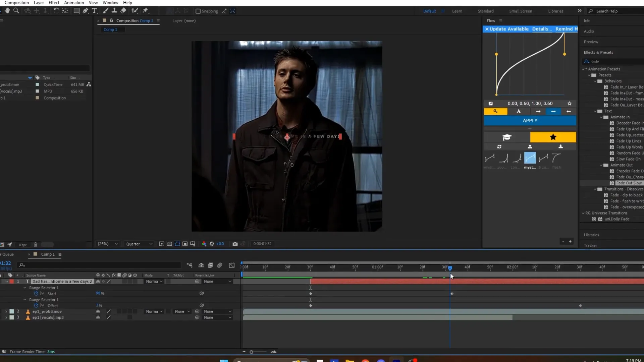Open the Animation menu
Image resolution: width=644 pixels, height=362 pixels.
(74, 3)
